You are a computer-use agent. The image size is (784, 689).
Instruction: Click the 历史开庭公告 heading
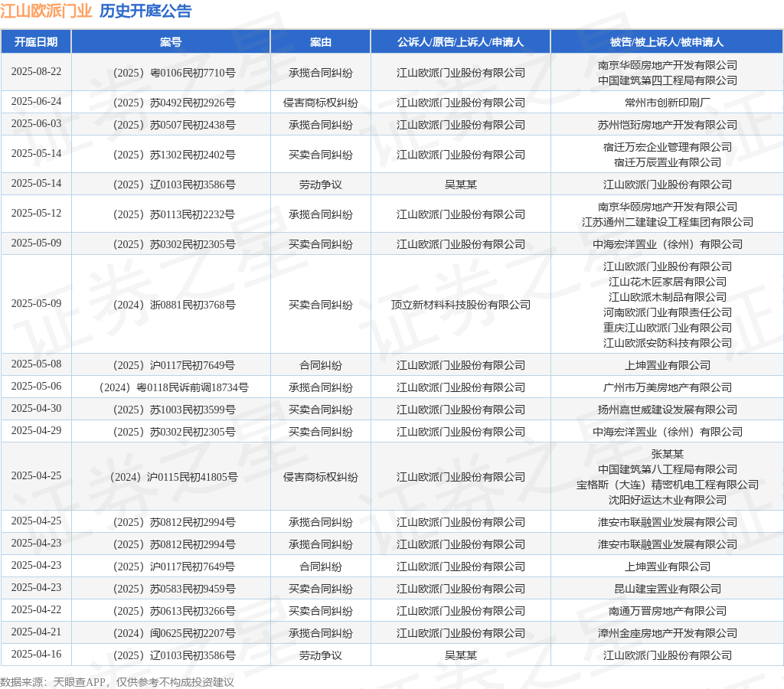(x=145, y=11)
